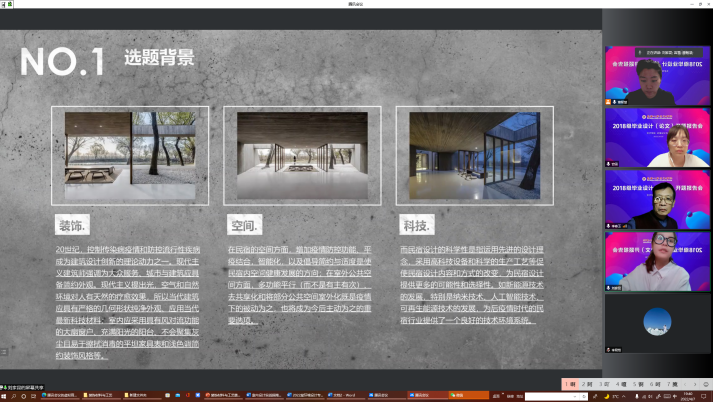Click the NO.1 slide title
The height and width of the screenshot is (402, 713).
tap(62, 61)
